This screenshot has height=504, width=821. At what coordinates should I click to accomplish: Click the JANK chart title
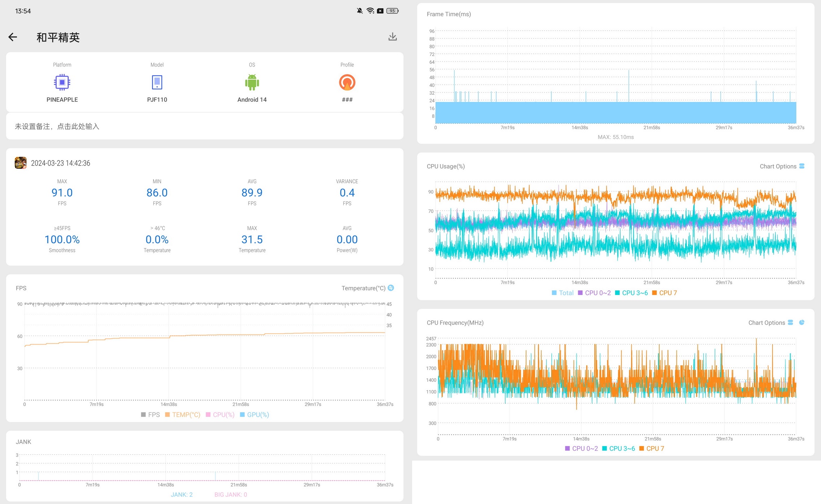coord(24,442)
